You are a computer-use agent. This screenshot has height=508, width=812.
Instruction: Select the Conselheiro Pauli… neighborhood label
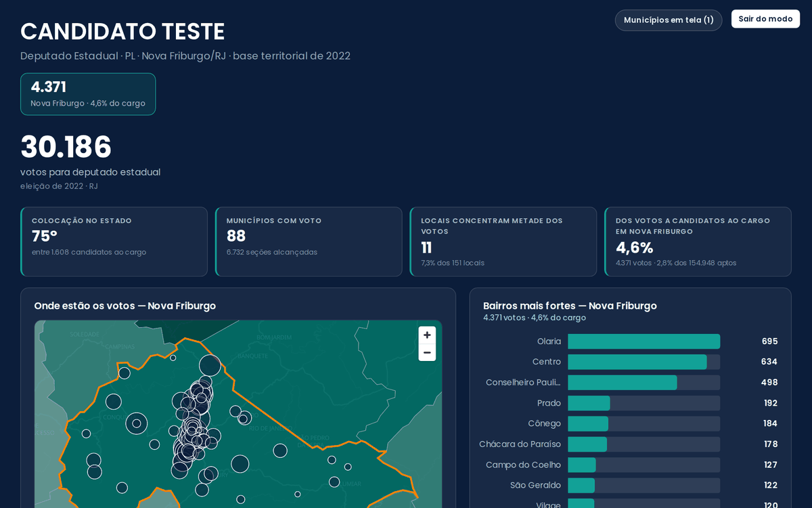523,383
